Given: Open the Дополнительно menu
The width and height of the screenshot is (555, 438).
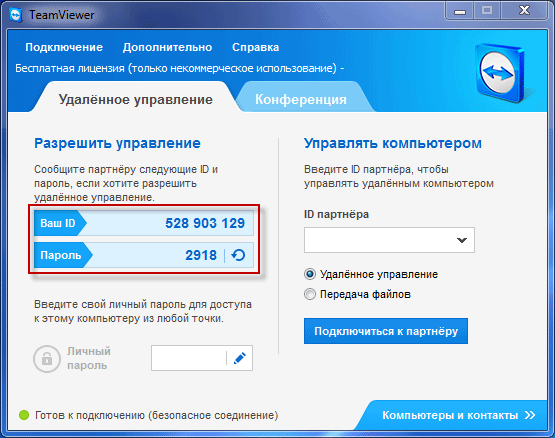Looking at the screenshot, I should (167, 47).
